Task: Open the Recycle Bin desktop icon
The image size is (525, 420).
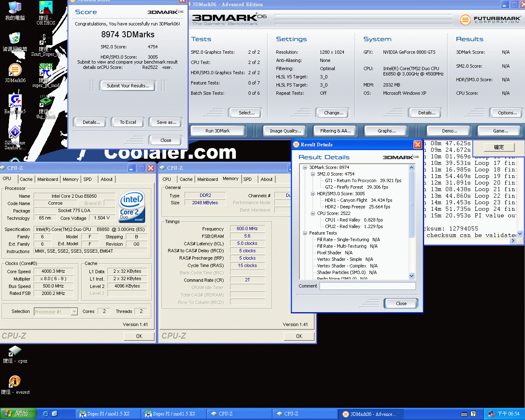Action: 15,42
